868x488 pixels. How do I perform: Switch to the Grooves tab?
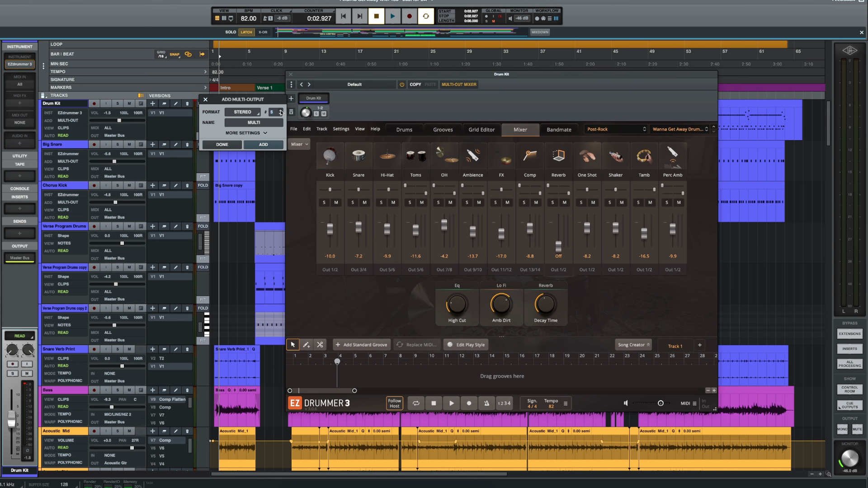[x=443, y=130]
